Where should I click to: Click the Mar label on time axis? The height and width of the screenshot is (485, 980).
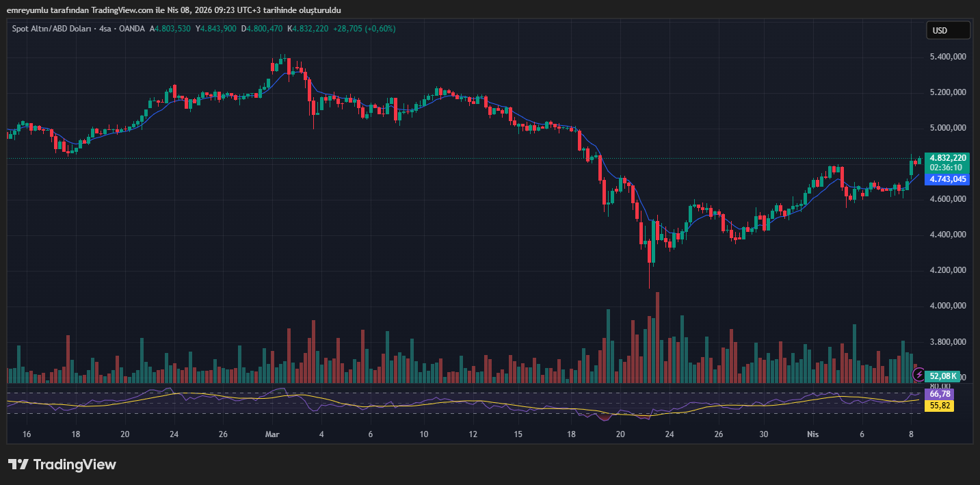[x=273, y=434]
